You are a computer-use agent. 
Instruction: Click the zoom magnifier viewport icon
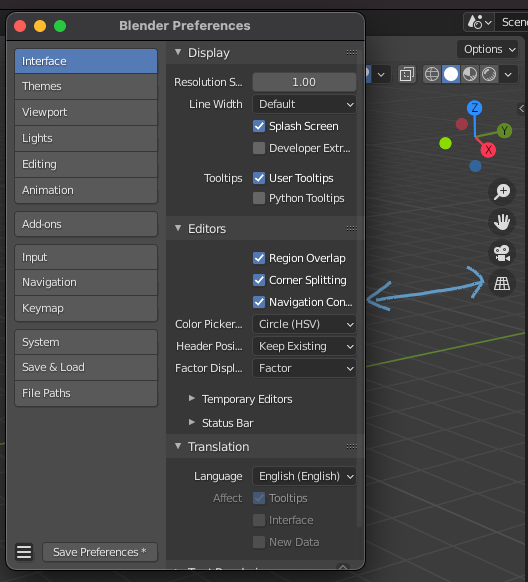coord(502,192)
